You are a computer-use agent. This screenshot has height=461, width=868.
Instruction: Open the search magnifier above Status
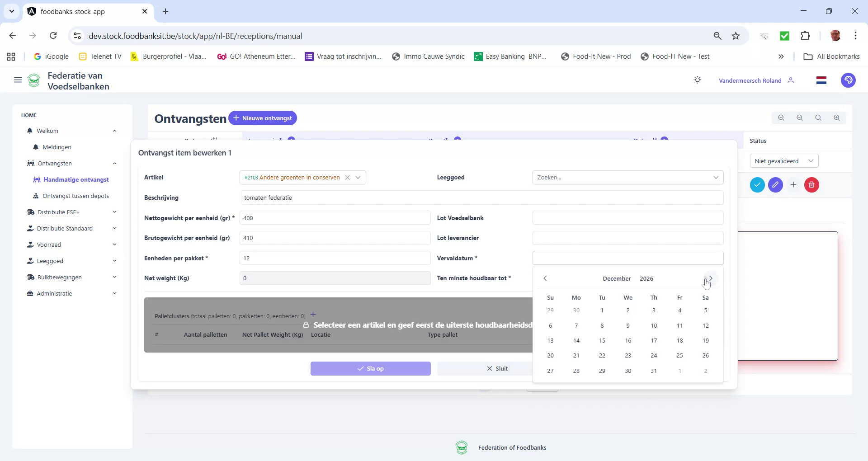[x=818, y=118]
